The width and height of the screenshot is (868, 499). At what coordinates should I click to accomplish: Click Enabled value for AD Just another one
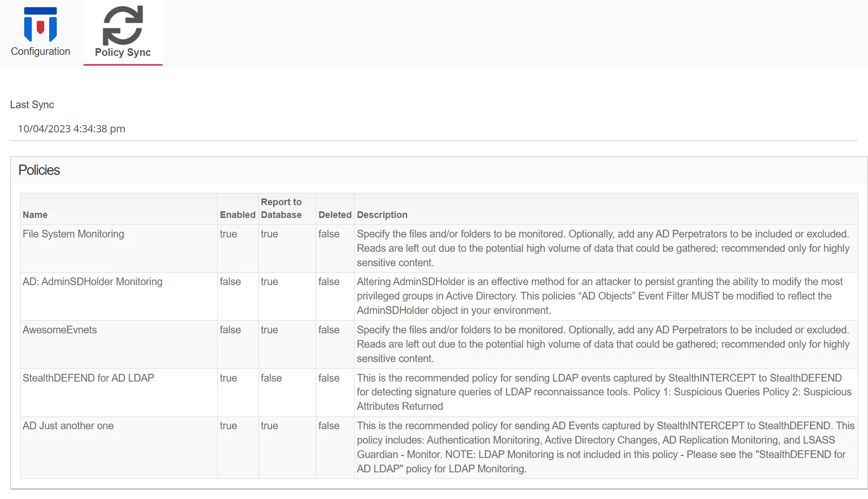[229, 426]
